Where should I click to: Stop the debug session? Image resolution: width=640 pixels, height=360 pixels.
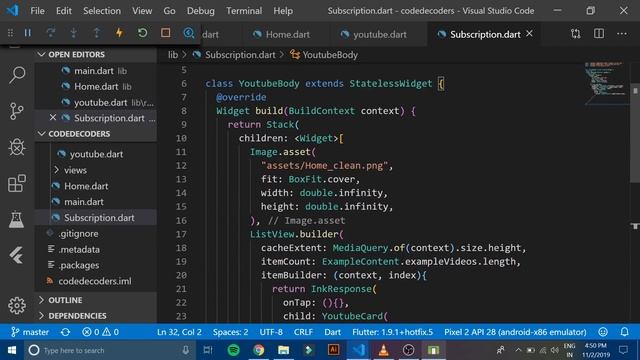[165, 33]
